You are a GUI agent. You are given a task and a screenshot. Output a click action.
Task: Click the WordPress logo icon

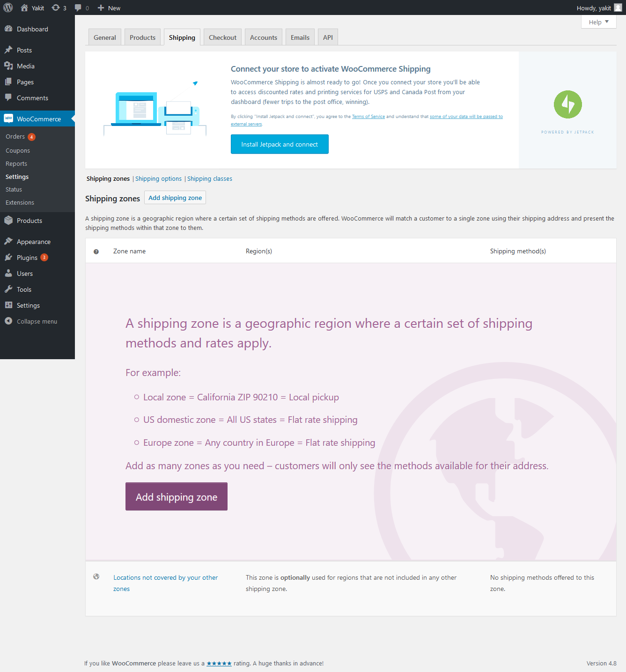(x=8, y=7)
